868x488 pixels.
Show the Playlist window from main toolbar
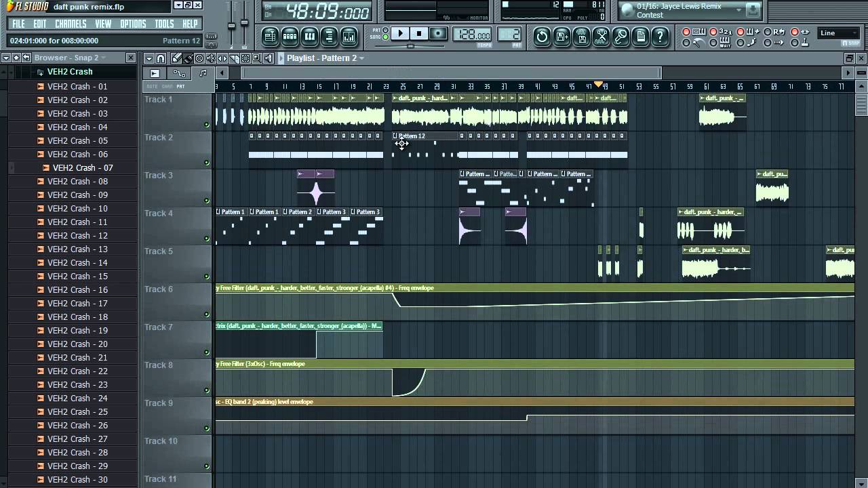coord(270,36)
